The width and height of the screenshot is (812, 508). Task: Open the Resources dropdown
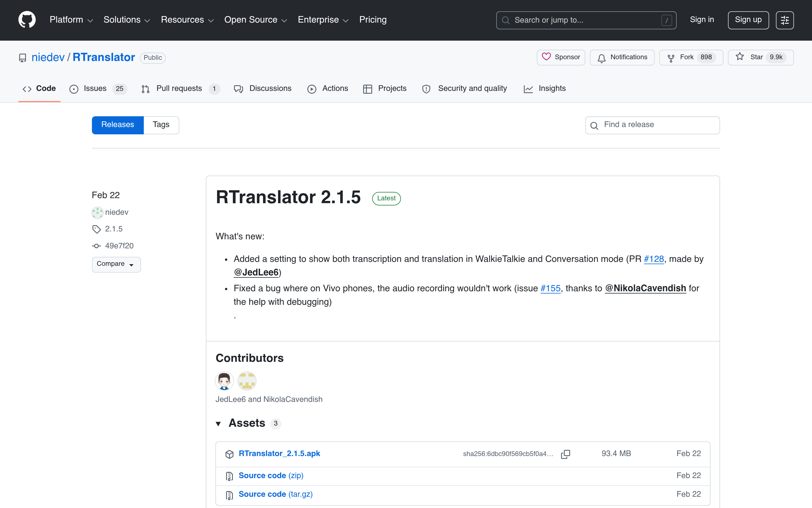[187, 20]
